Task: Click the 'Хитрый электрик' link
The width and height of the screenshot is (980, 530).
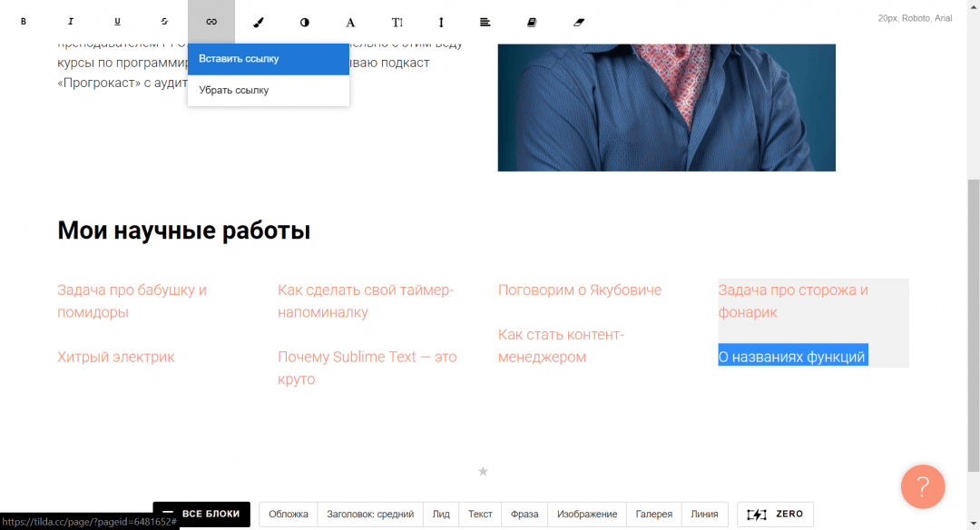Action: (116, 357)
